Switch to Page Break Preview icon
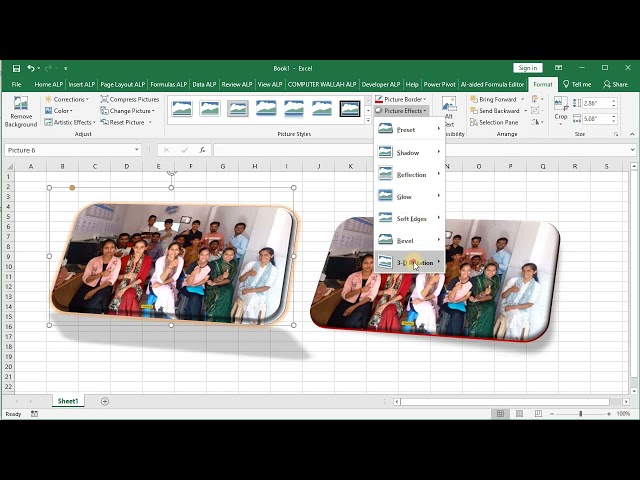 538,414
